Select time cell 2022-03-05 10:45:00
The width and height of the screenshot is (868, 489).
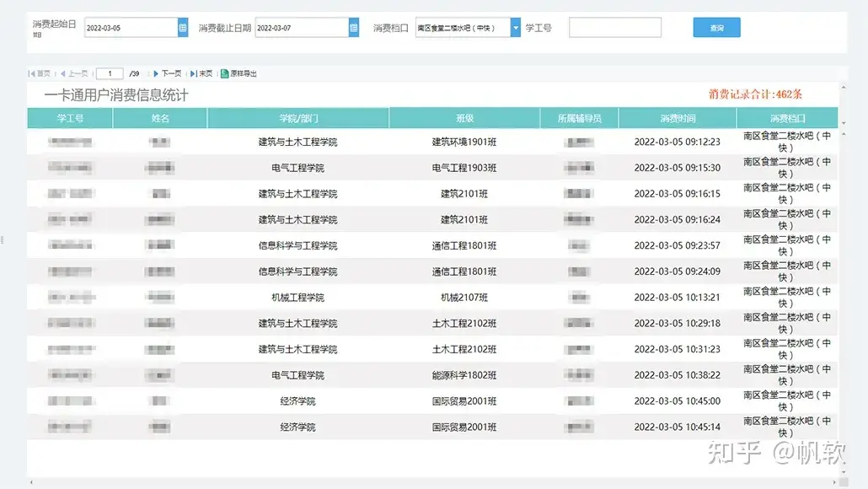click(x=677, y=401)
